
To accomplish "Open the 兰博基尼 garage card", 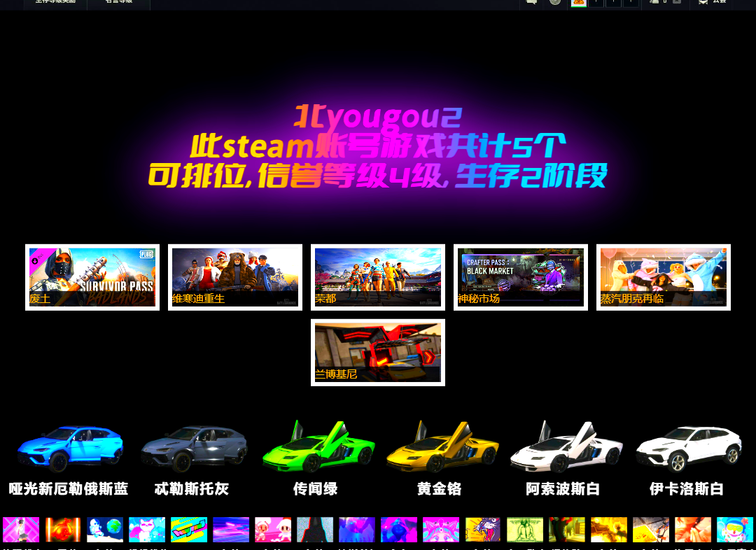I will tap(377, 353).
